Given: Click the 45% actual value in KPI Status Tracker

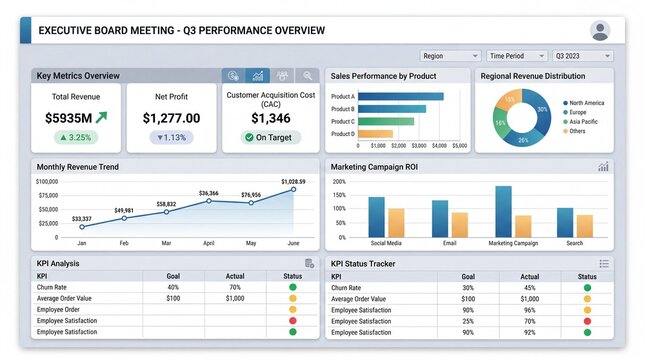Looking at the screenshot, I should (x=529, y=288).
